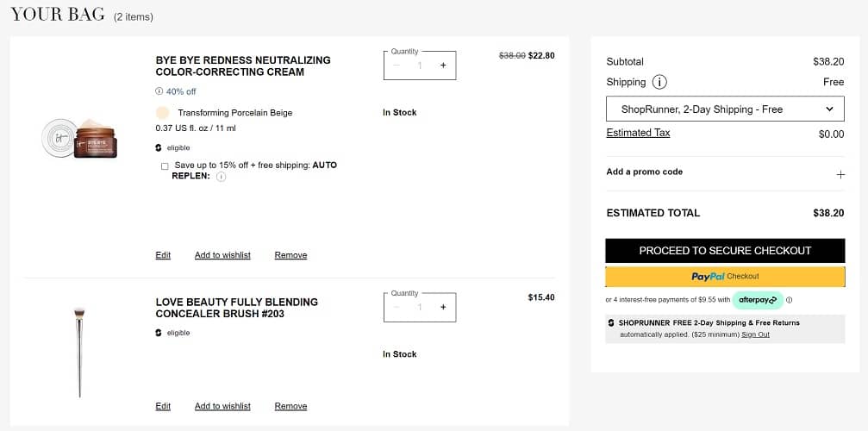The height and width of the screenshot is (431, 868).
Task: Select Transforming Porcelain Beige color swatch
Action: pos(162,113)
